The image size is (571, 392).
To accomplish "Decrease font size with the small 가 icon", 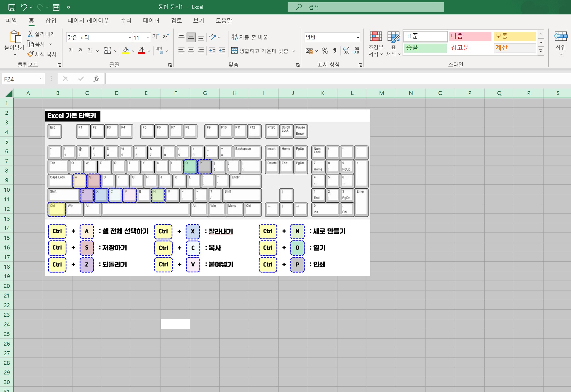I will [166, 36].
